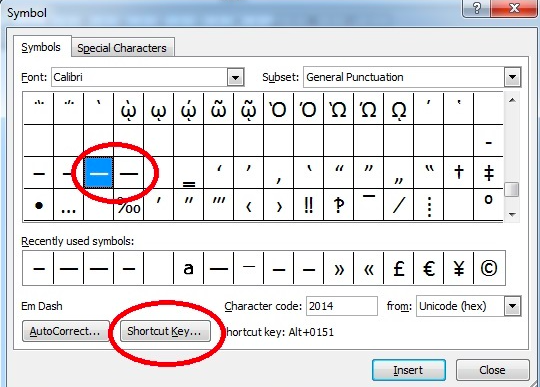Select the left single angle quote ‹

pos(249,205)
